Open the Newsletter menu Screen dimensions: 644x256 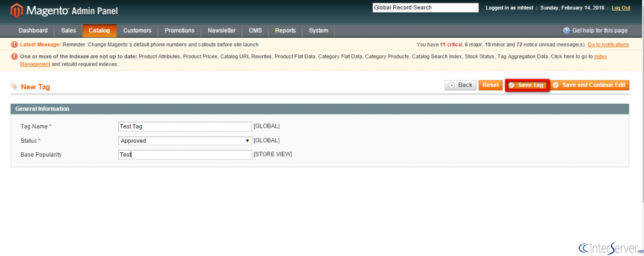[221, 30]
